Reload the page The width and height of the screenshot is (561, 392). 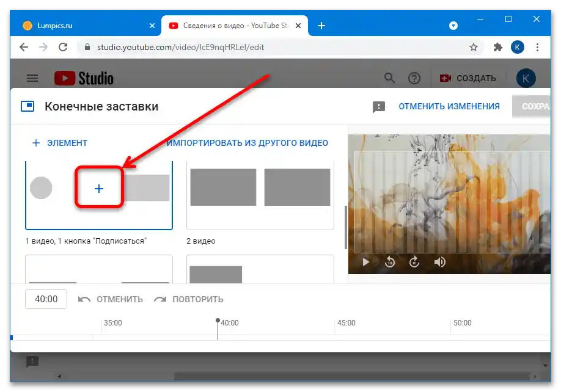point(63,47)
